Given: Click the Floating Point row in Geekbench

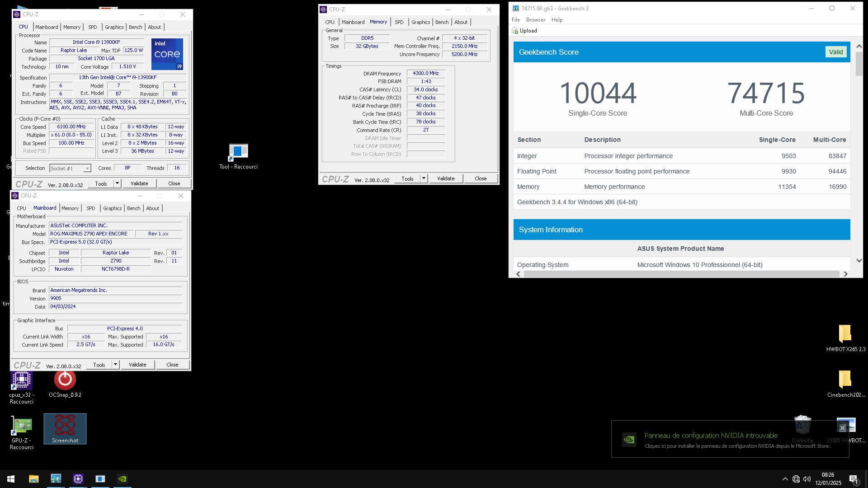Looking at the screenshot, I should (x=682, y=171).
